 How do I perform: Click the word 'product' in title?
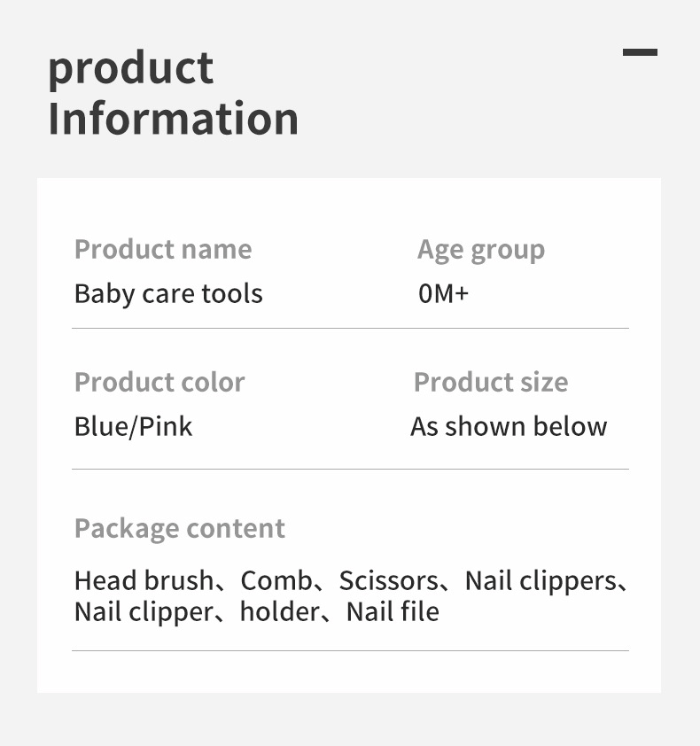pyautogui.click(x=130, y=68)
